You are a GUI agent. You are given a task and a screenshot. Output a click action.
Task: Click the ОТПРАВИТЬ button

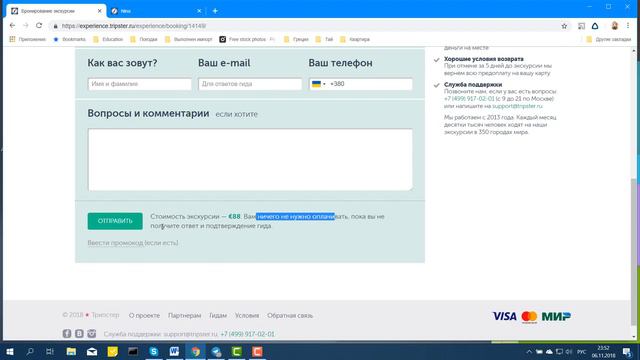115,221
